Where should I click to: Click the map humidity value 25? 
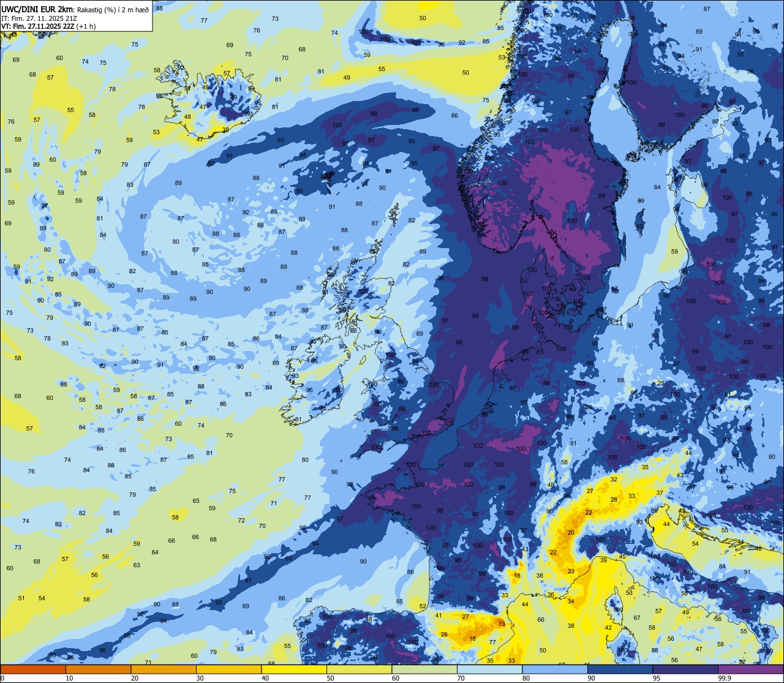(661, 383)
